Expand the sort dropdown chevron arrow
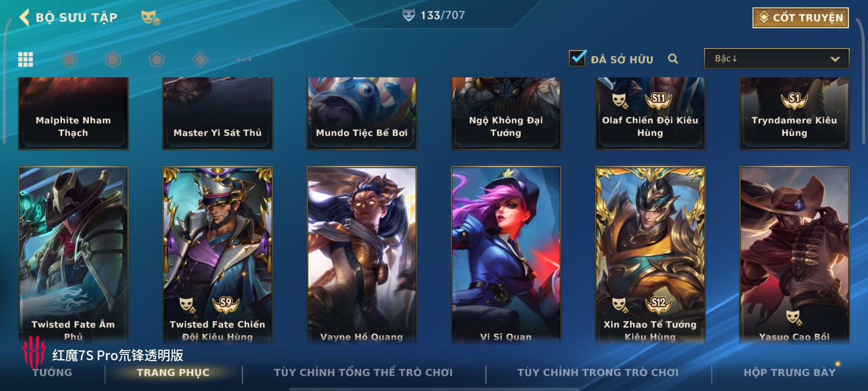Image resolution: width=868 pixels, height=391 pixels. click(x=835, y=59)
